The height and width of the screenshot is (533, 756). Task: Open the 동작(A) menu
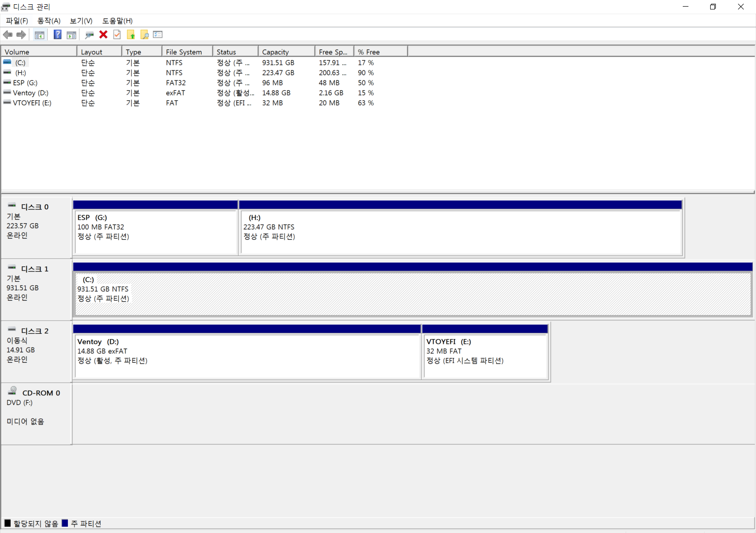[49, 21]
